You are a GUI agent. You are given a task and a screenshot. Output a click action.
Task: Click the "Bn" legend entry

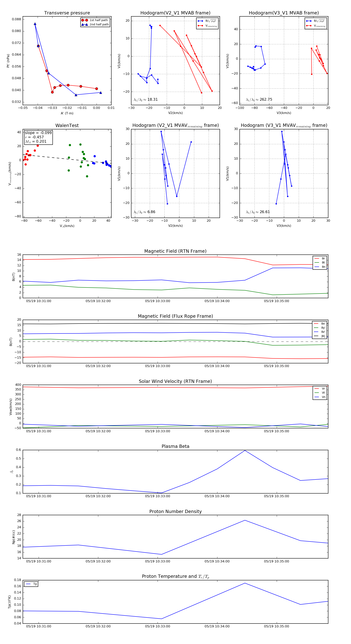[x=320, y=267]
